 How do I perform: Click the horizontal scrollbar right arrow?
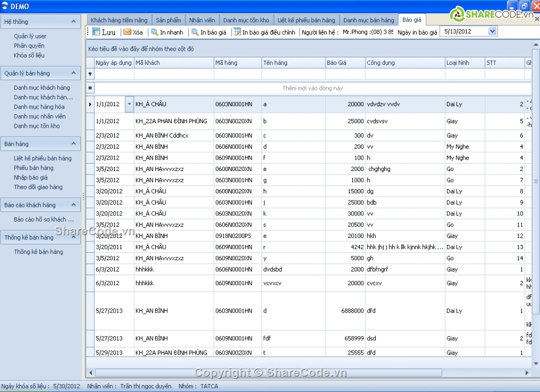coord(526,373)
